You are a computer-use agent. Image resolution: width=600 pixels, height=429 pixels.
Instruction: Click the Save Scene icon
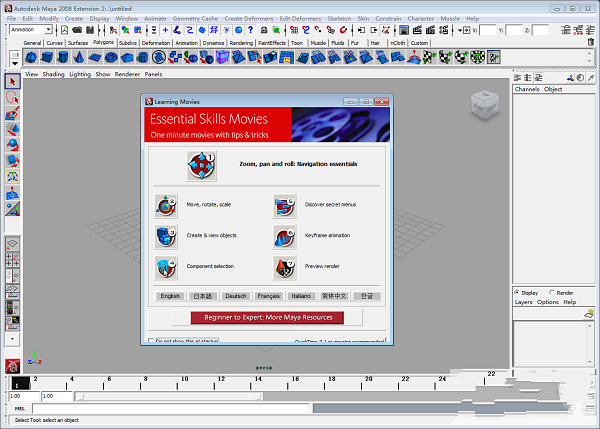[90, 29]
